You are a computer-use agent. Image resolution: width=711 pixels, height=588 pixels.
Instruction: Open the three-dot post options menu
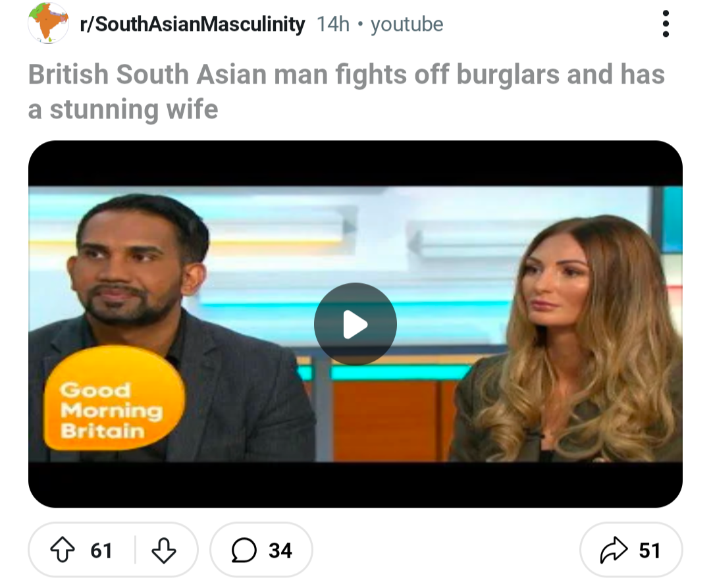click(665, 24)
